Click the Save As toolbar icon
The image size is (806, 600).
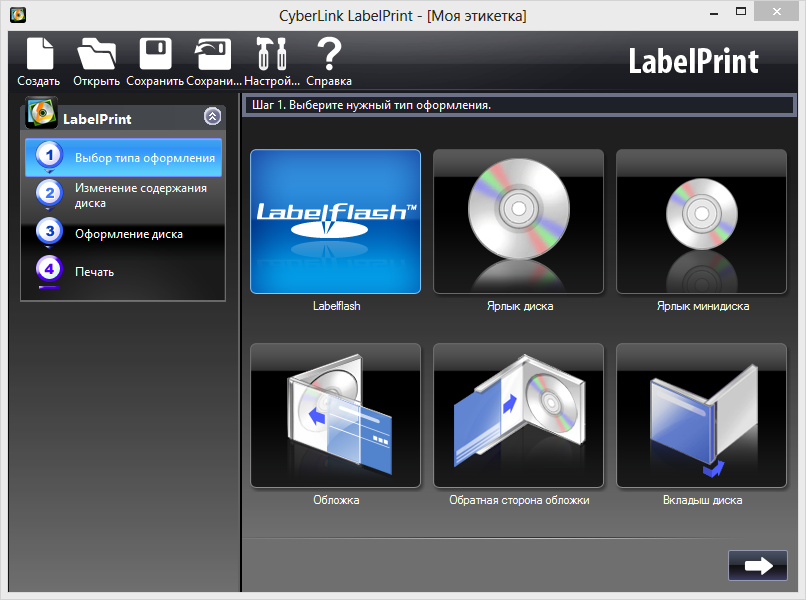[213, 58]
